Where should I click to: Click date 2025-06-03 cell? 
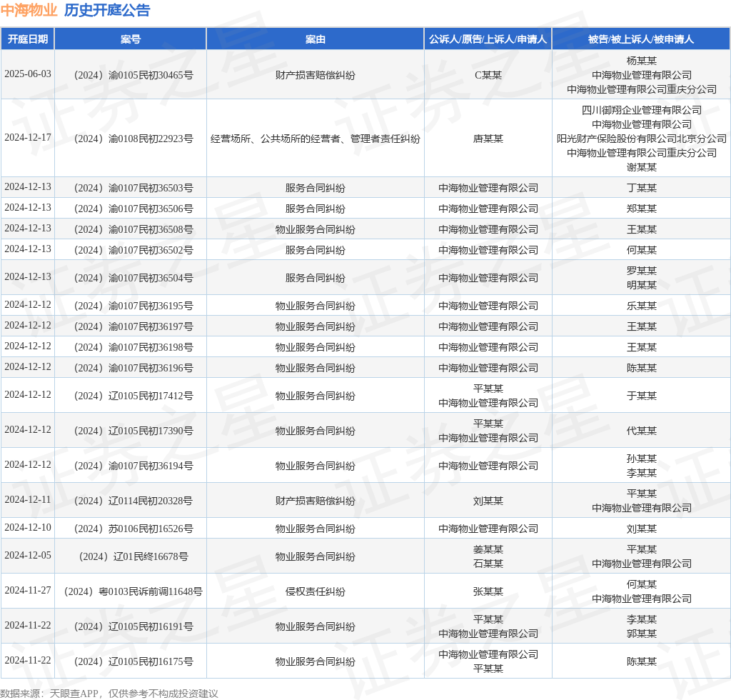[28, 74]
